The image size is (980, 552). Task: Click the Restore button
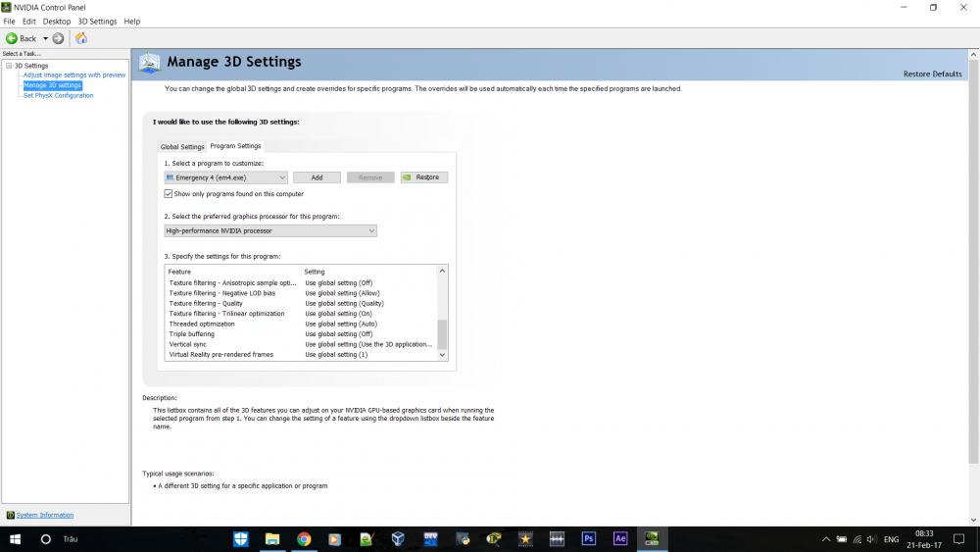(x=423, y=177)
